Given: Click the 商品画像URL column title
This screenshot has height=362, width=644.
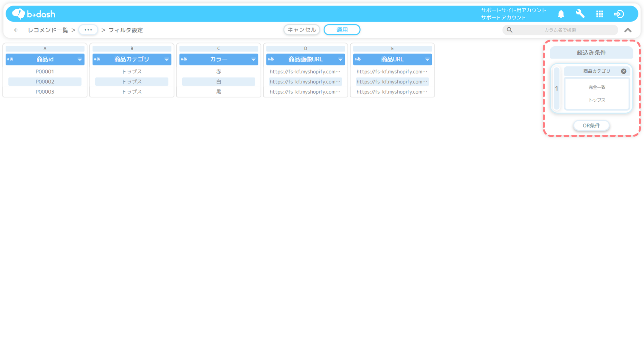Looking at the screenshot, I should [306, 59].
